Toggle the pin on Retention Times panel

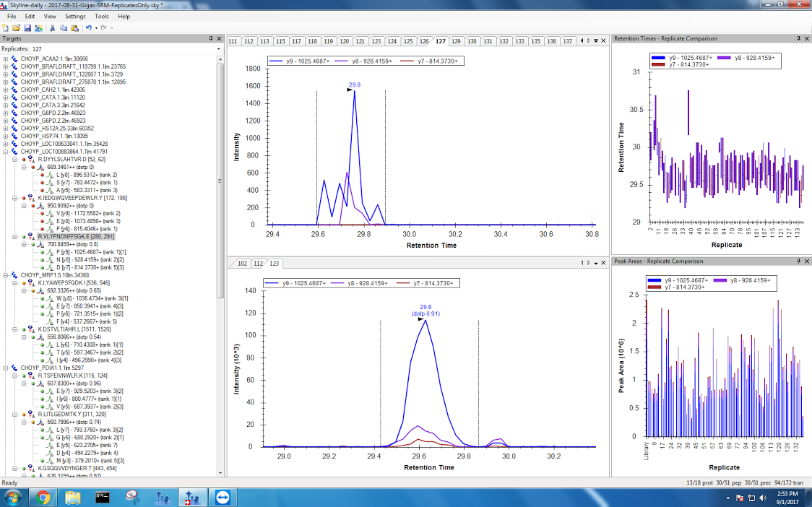(x=799, y=38)
